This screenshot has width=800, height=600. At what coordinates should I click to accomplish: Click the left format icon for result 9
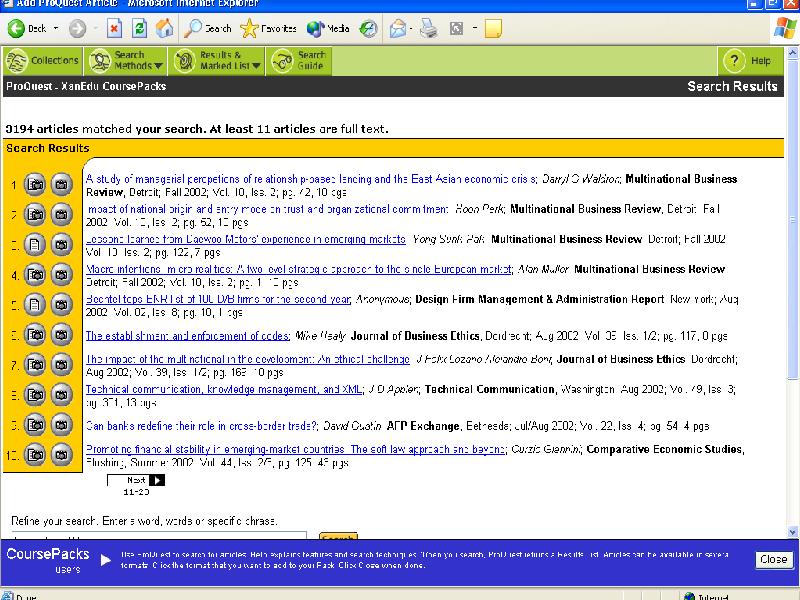(35, 424)
